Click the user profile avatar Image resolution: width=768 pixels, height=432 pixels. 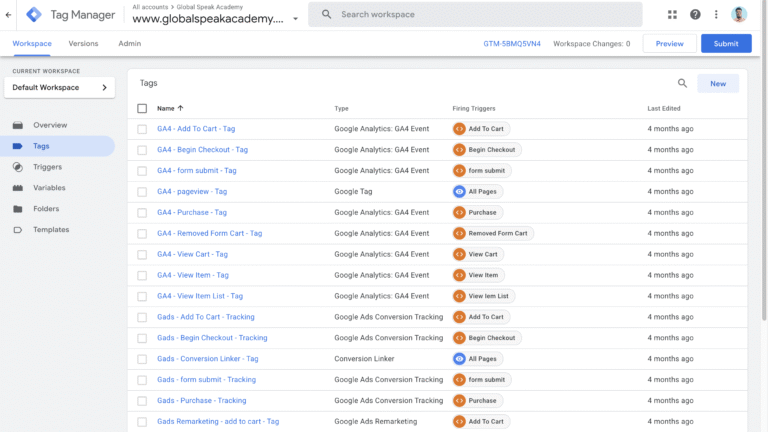[x=740, y=14]
